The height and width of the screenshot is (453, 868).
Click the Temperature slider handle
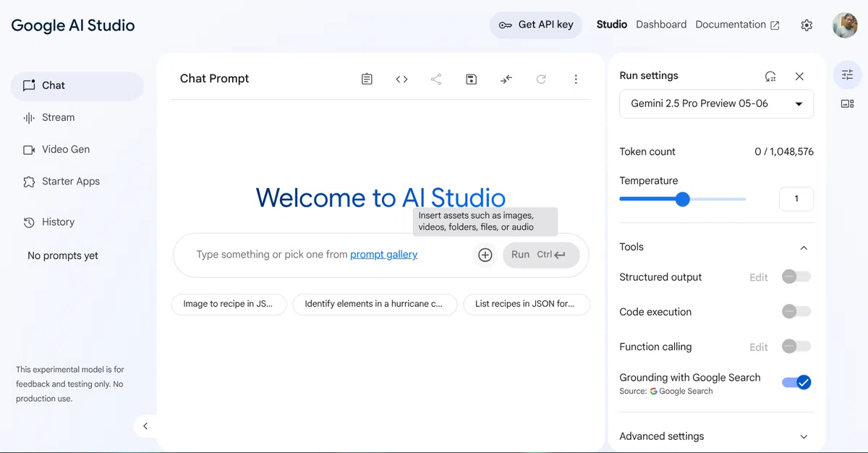pyautogui.click(x=682, y=199)
